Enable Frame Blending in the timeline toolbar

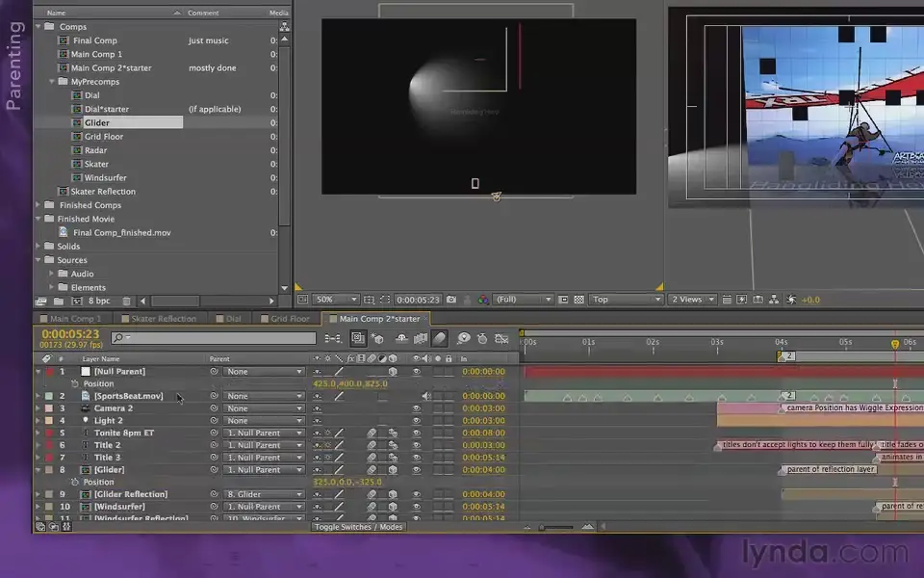(x=420, y=337)
